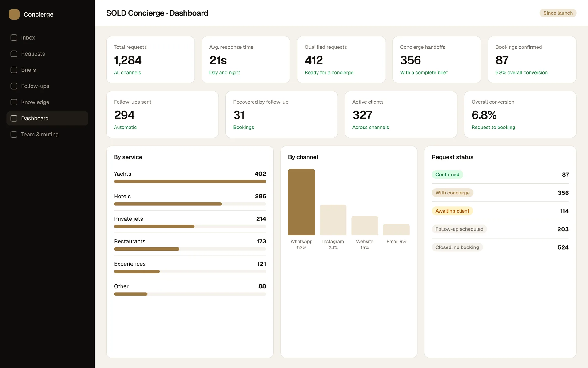The height and width of the screenshot is (368, 588).
Task: Click the Instagram channel bar
Action: click(333, 220)
